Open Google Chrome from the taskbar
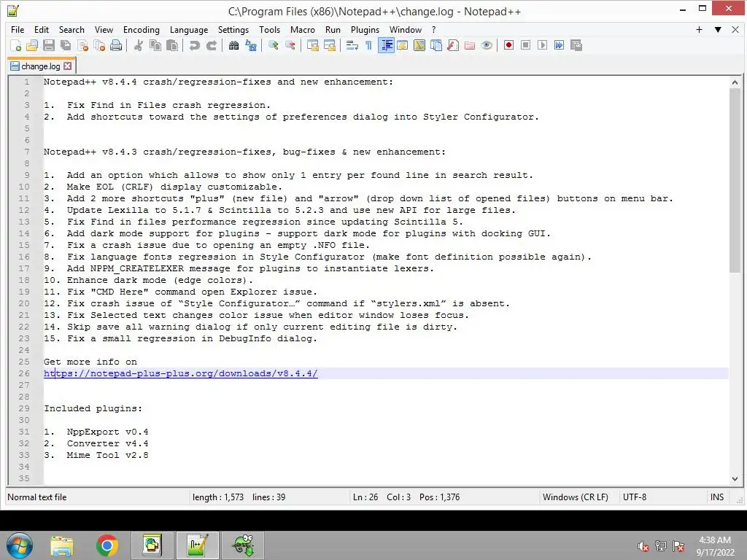Viewport: 747px width, 560px height. pyautogui.click(x=107, y=545)
